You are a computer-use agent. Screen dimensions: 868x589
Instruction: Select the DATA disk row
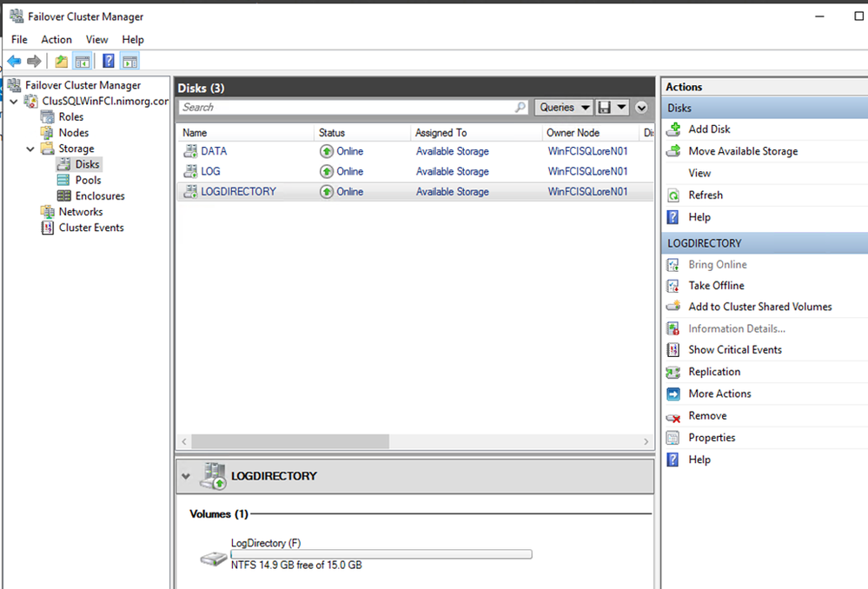point(214,151)
